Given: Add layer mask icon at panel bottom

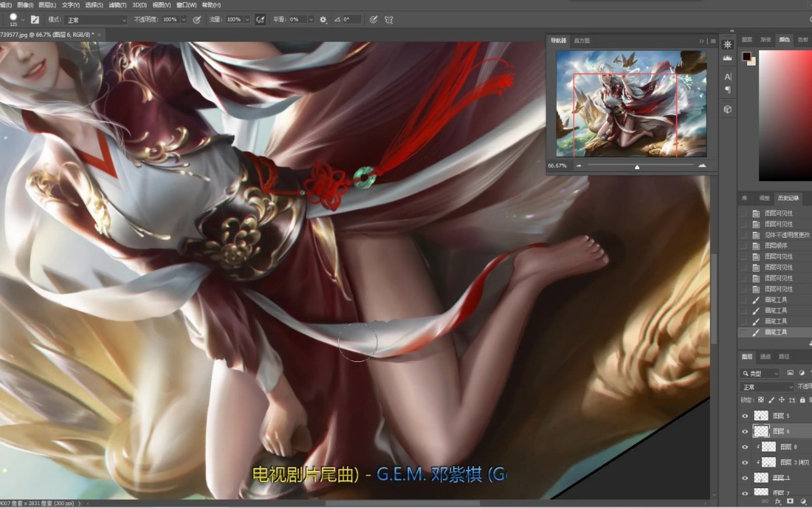Looking at the screenshot, I should (790, 501).
